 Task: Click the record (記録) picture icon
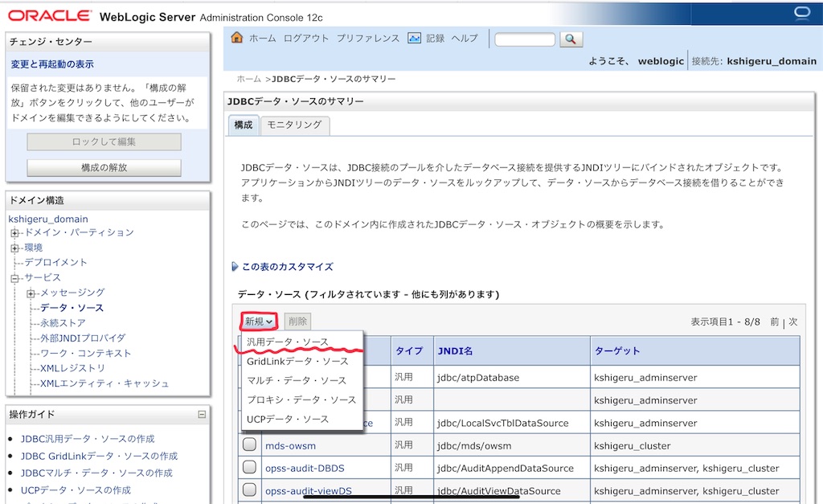click(414, 38)
